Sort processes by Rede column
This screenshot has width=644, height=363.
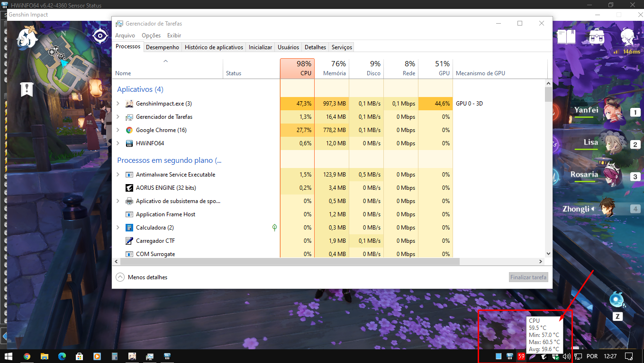401,68
